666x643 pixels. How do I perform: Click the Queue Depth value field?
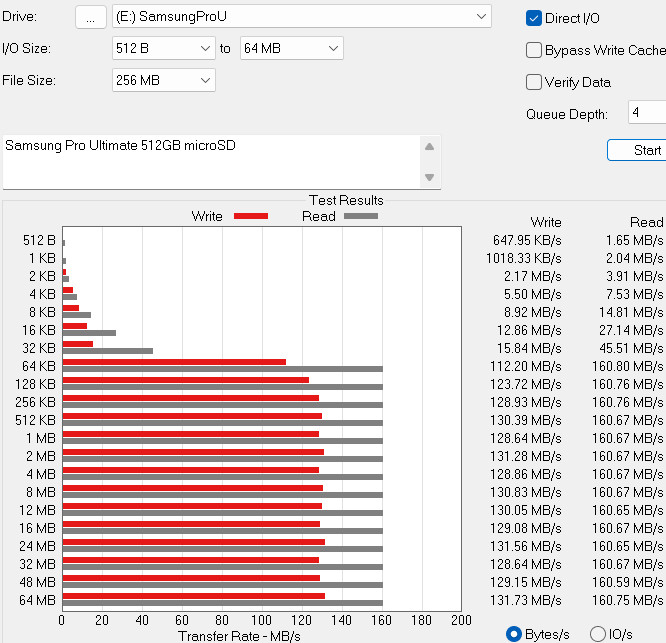[x=647, y=113]
